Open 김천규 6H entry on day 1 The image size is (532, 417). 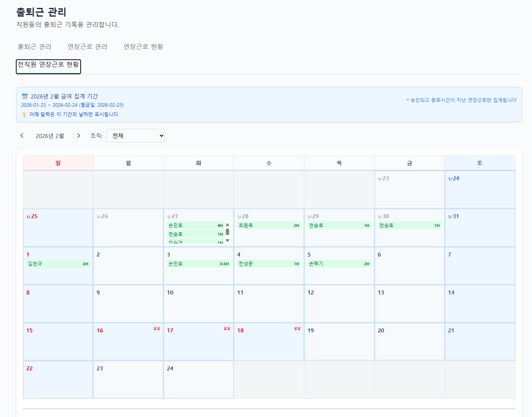point(58,264)
